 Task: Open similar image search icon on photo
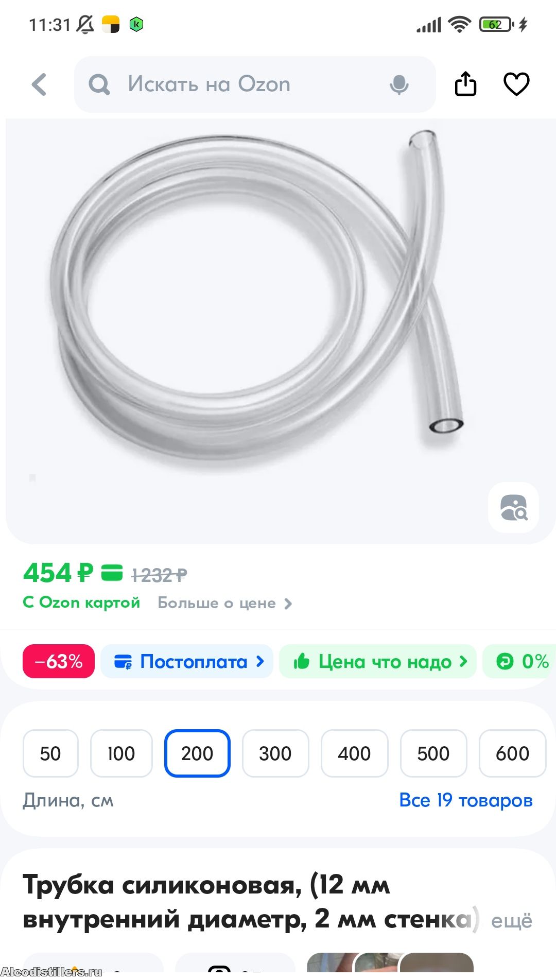click(513, 507)
